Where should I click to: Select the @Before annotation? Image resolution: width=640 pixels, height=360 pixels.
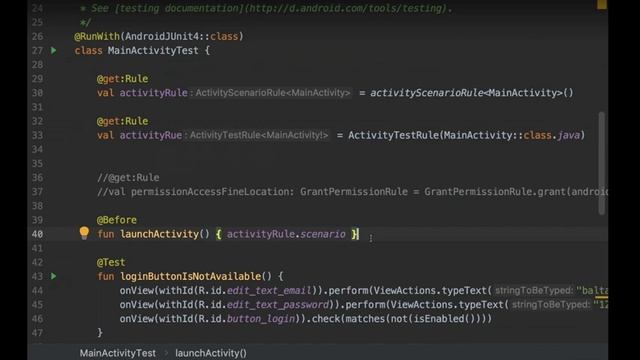coord(117,220)
